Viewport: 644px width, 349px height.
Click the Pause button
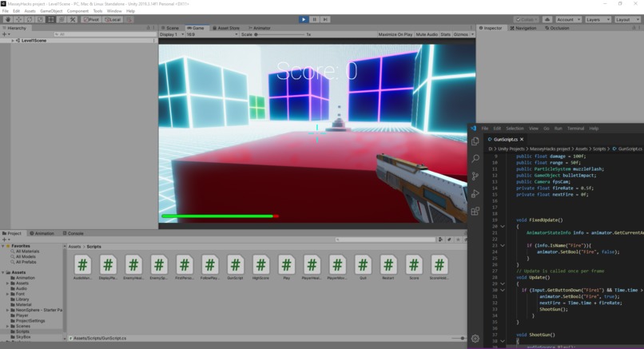315,19
